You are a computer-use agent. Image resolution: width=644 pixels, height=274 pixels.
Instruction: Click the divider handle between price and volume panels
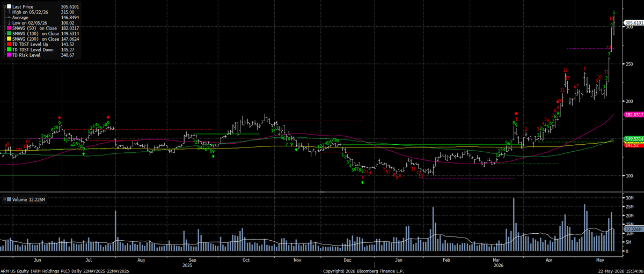pyautogui.click(x=322, y=191)
